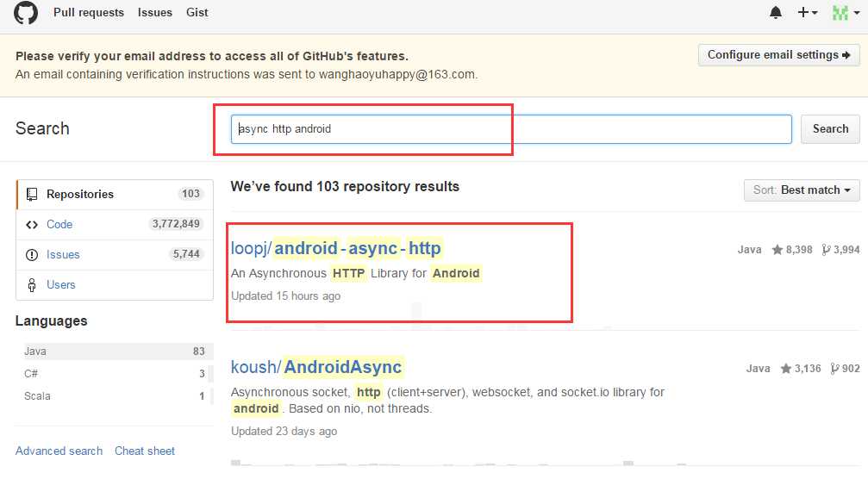Click the Search button beside query field
Screen dimensions: 868x479
click(830, 129)
